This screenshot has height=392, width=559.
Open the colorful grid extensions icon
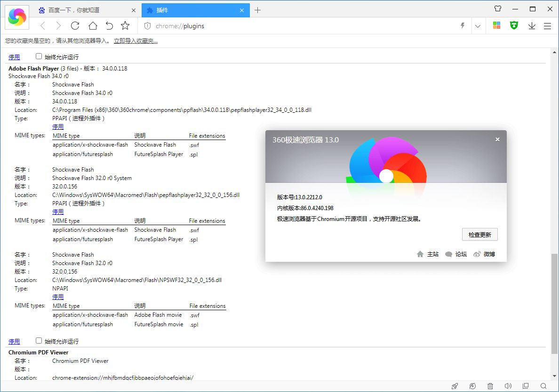point(496,26)
